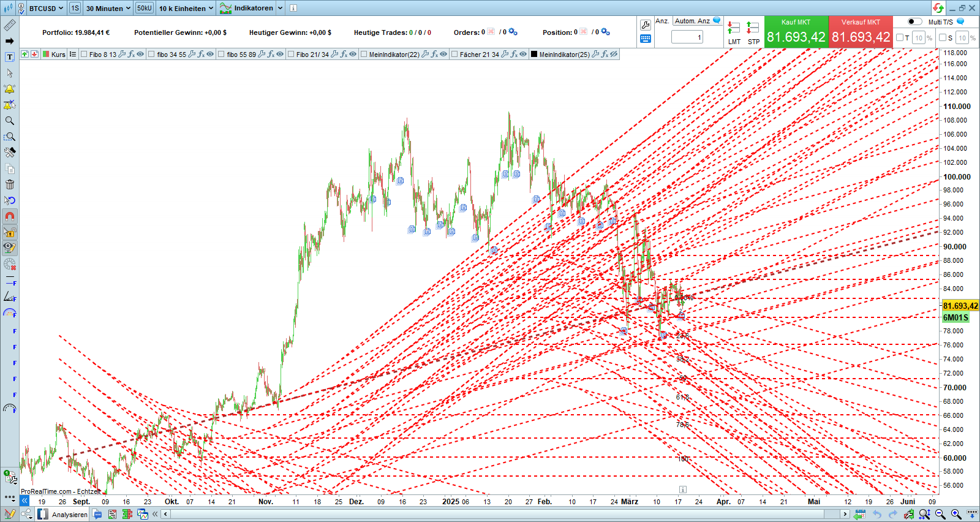Click the Verkauf MKT sell button
The height and width of the screenshot is (522, 980).
[861, 31]
